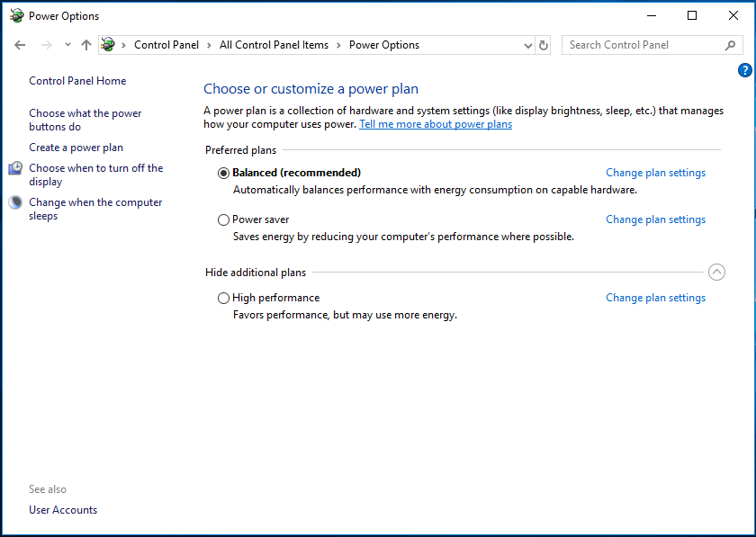Click the up-one-level arrow
The image size is (756, 537).
coord(85,44)
